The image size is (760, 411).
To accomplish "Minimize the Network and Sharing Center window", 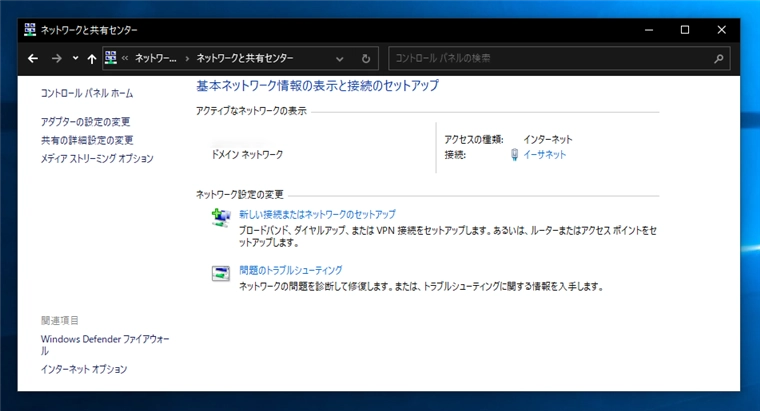I will (x=649, y=30).
